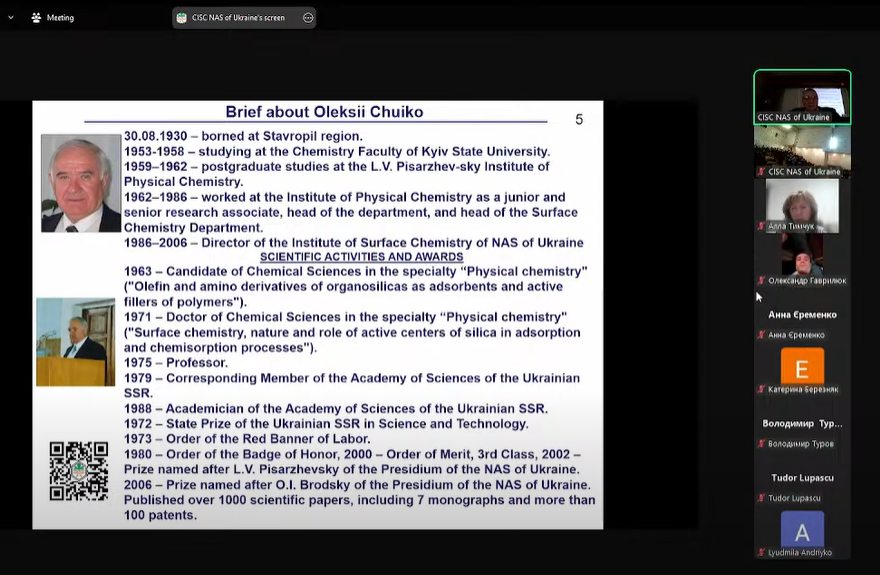
Task: Click the muted mic icon next to Катерина Березняк
Action: (761, 389)
